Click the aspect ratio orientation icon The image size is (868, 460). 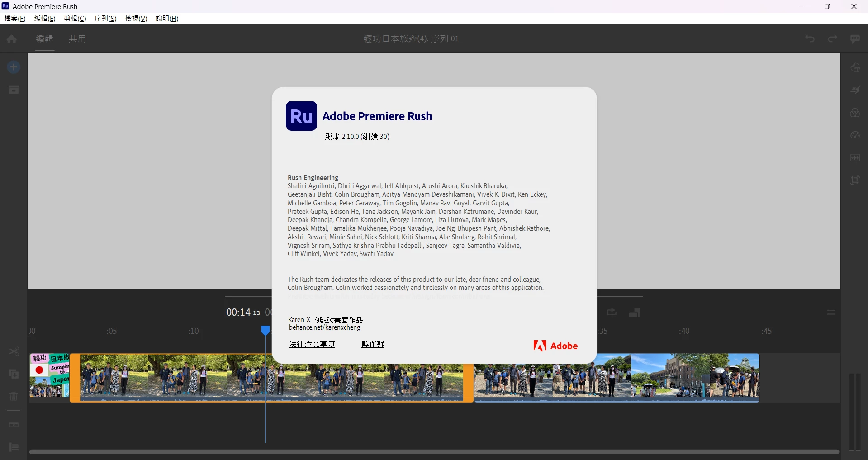635,312
